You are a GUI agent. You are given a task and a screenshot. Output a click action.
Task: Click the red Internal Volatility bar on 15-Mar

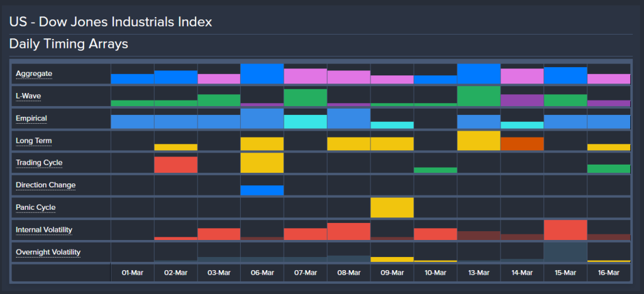coord(565,230)
